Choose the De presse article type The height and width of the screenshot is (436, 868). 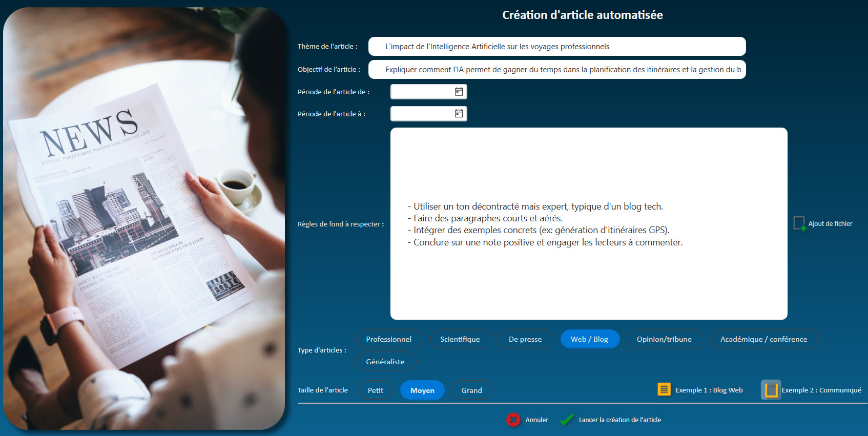(525, 339)
